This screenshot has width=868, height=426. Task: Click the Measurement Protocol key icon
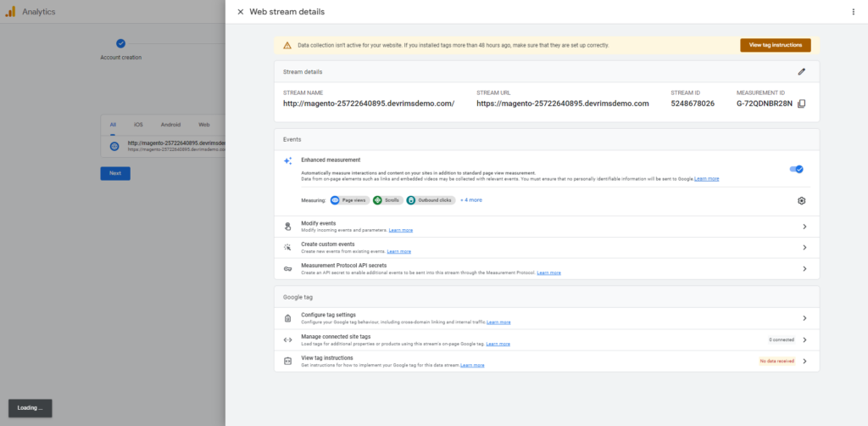pos(287,269)
